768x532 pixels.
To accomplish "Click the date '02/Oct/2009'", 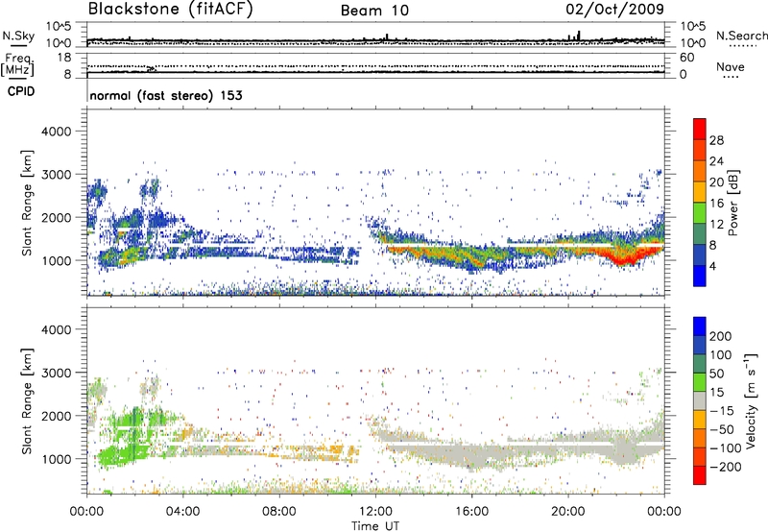I will 615,9.
